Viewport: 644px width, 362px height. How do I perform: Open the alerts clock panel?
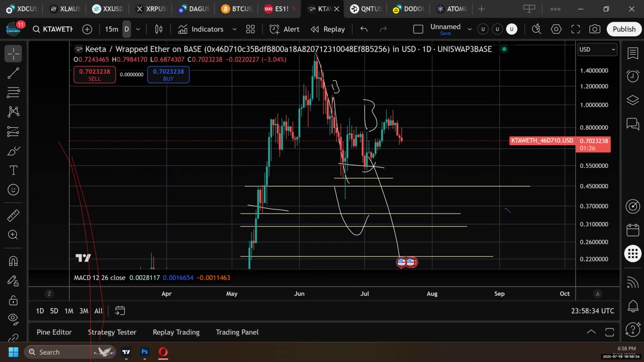pos(632,76)
